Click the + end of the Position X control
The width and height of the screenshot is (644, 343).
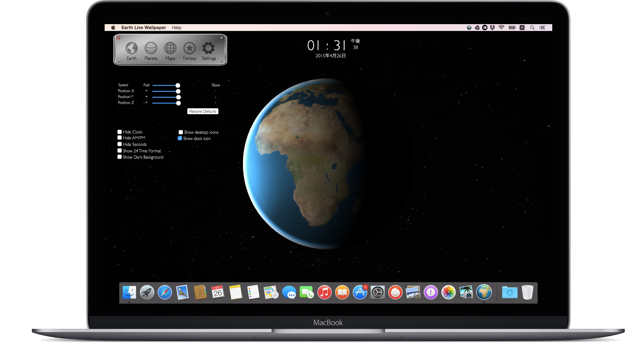(x=147, y=91)
